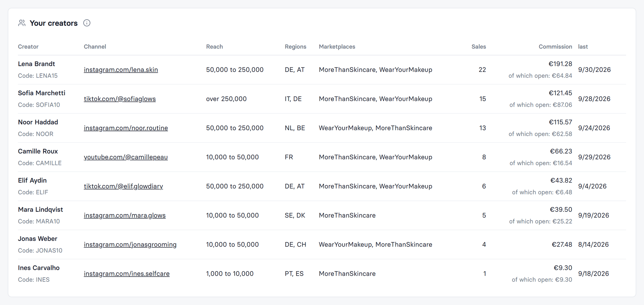Click the regions cell NL, BE
The height and width of the screenshot is (305, 644).
295,128
